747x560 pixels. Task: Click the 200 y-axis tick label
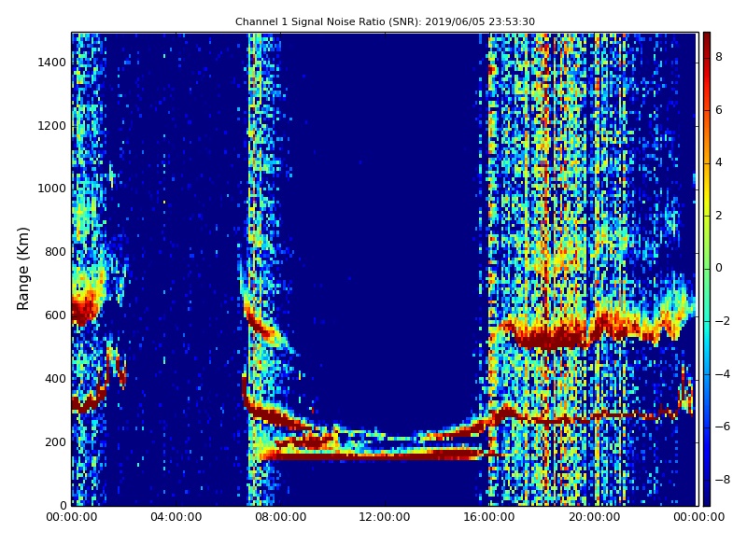click(x=56, y=441)
